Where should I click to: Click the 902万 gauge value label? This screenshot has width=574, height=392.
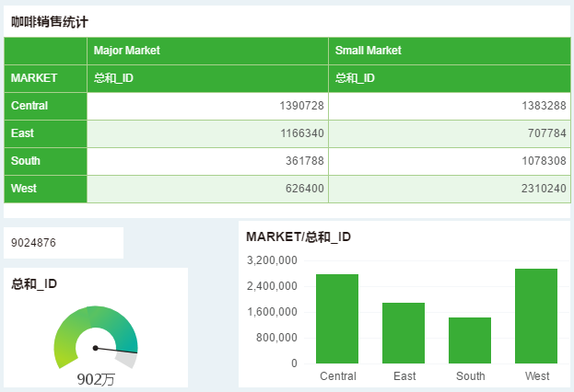(96, 379)
